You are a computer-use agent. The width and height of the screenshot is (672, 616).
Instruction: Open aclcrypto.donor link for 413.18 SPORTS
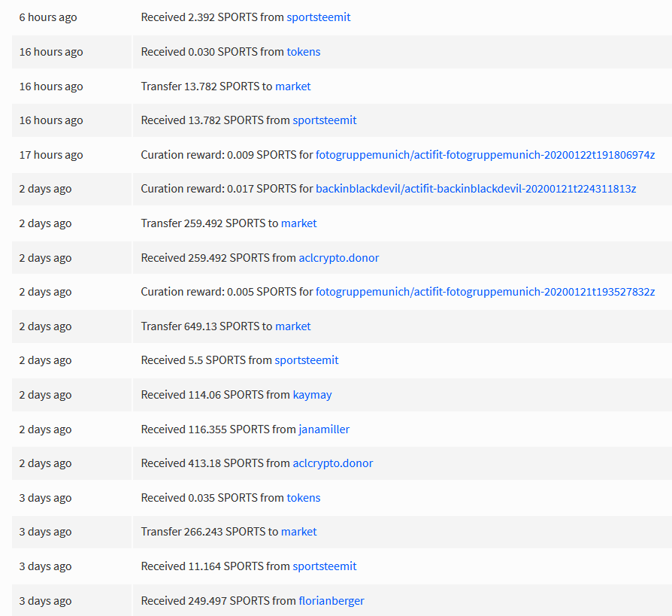pos(332,463)
